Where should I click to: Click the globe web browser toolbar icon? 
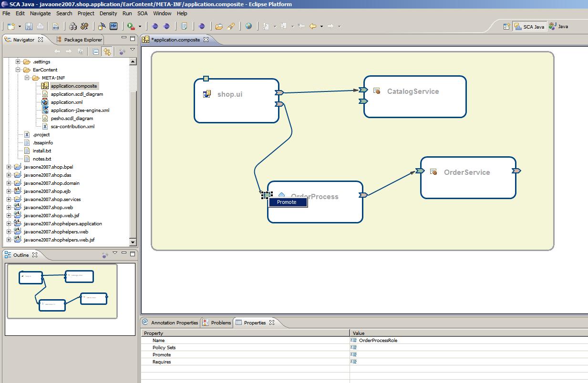(x=248, y=27)
